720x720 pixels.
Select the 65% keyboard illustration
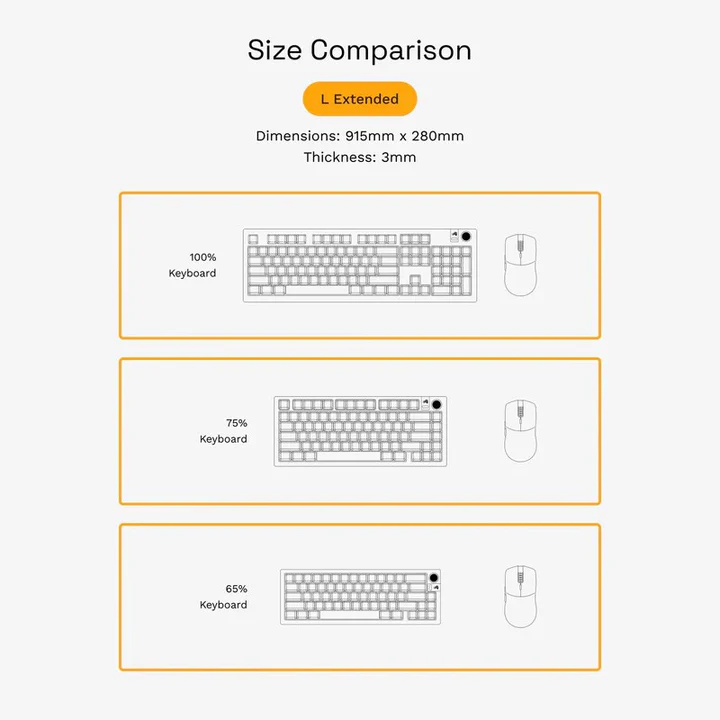tap(360, 597)
